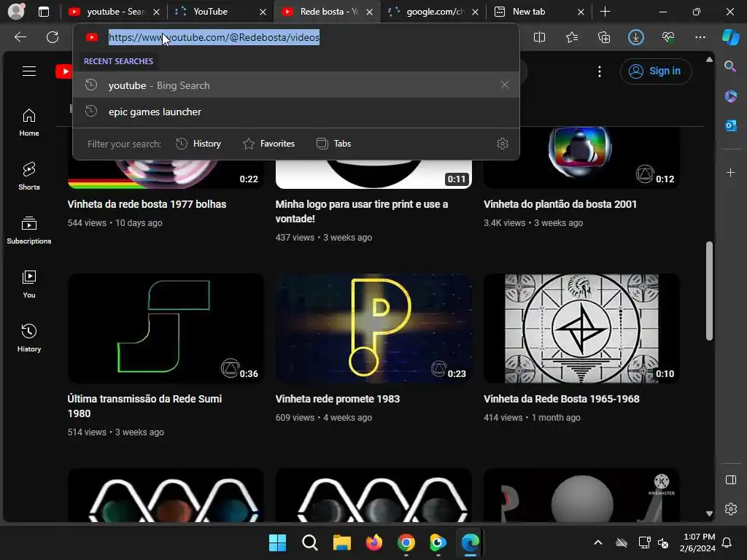Switch to the YouTube tab
This screenshot has width=747, height=560.
coord(220,12)
